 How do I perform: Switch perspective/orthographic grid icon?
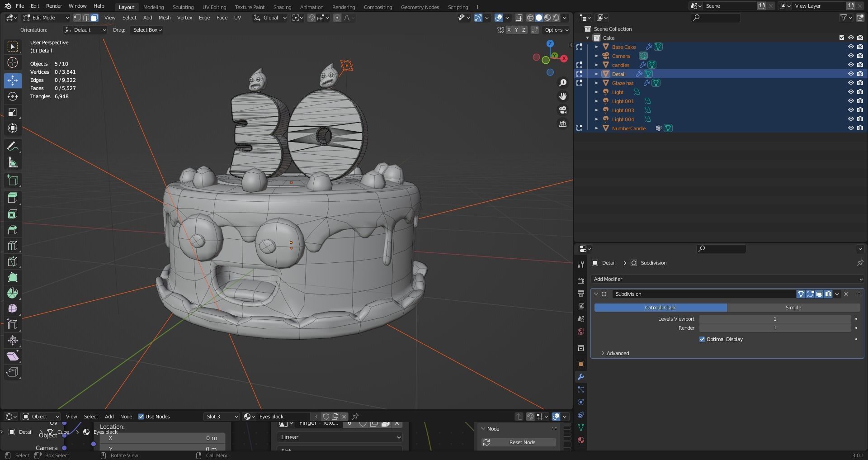point(563,123)
